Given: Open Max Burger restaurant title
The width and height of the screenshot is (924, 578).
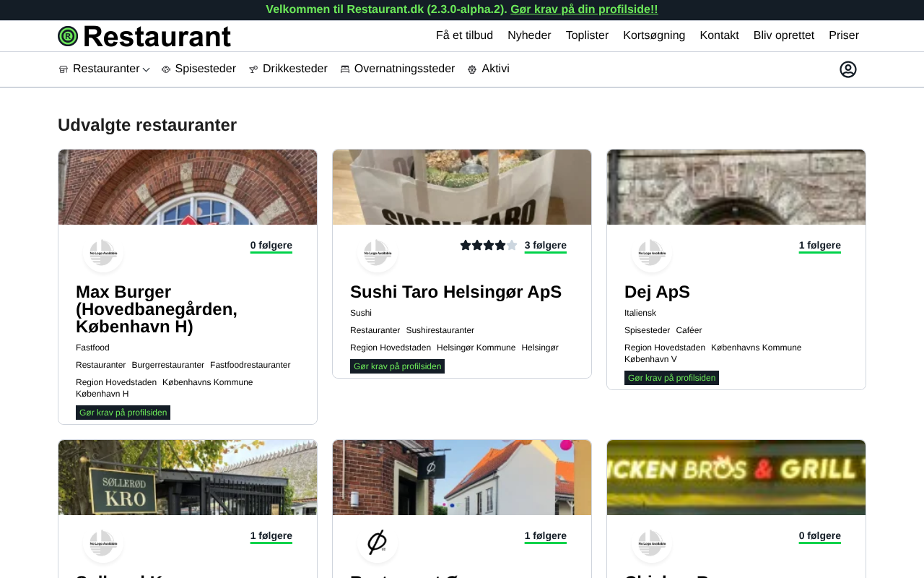Looking at the screenshot, I should click(x=157, y=309).
